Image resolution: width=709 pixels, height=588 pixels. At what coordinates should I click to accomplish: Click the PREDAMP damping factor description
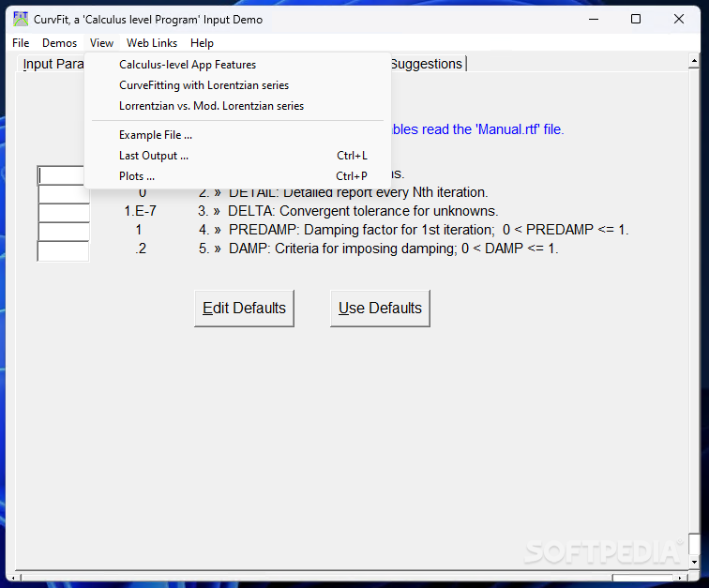(429, 230)
